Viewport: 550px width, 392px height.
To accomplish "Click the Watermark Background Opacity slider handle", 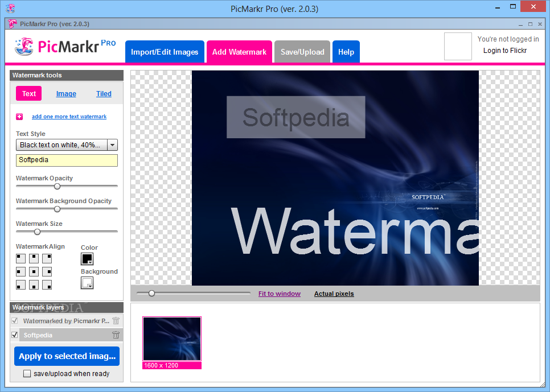I will pyautogui.click(x=57, y=209).
